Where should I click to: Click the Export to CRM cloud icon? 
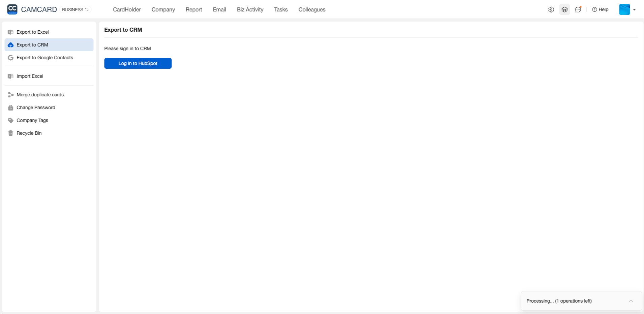[10, 45]
